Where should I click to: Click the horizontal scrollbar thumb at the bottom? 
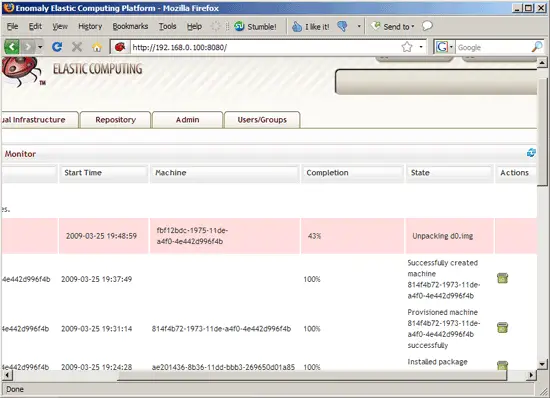click(x=312, y=376)
